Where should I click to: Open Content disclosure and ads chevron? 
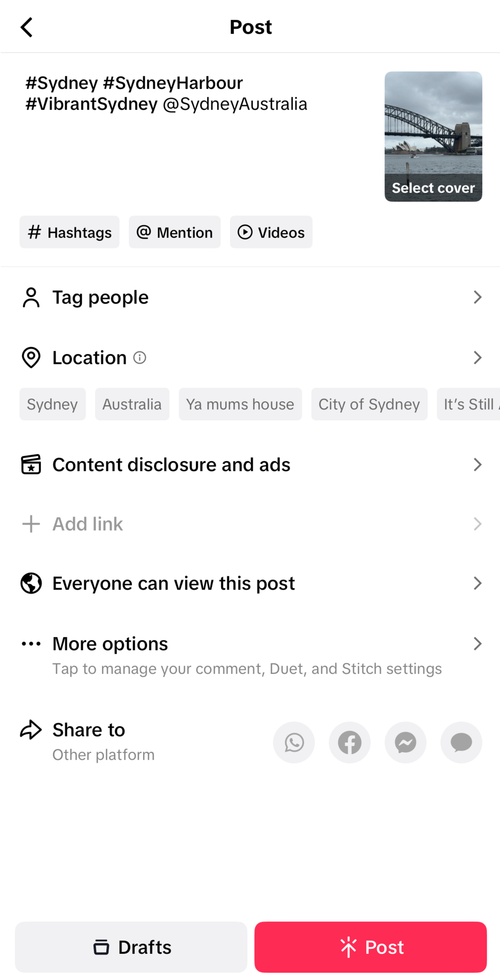point(477,464)
